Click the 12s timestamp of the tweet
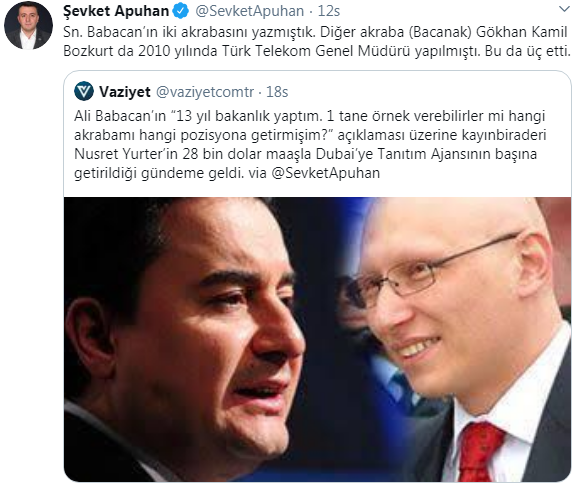 (x=329, y=11)
